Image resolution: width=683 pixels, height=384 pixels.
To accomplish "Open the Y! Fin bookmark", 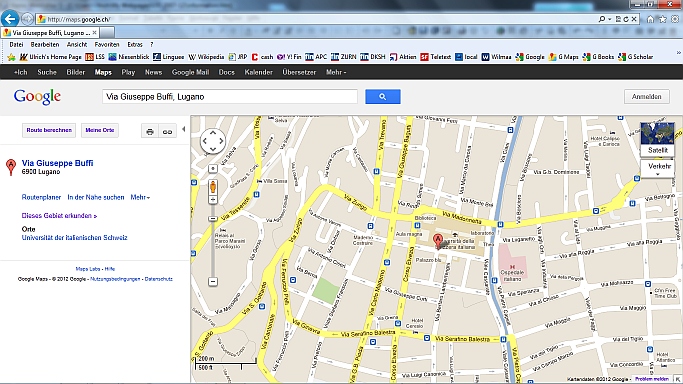I will coord(289,57).
